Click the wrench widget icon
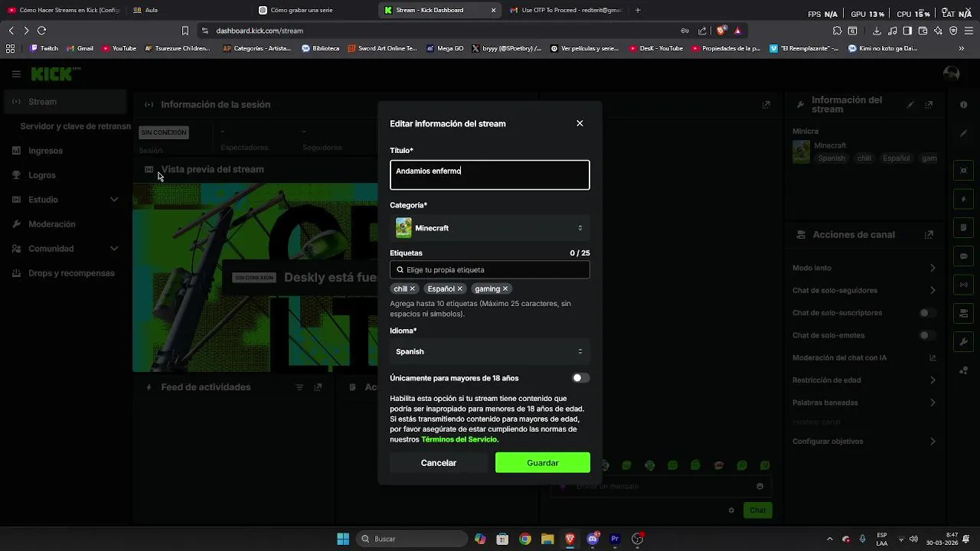Image resolution: width=980 pixels, height=551 pixels. (964, 341)
